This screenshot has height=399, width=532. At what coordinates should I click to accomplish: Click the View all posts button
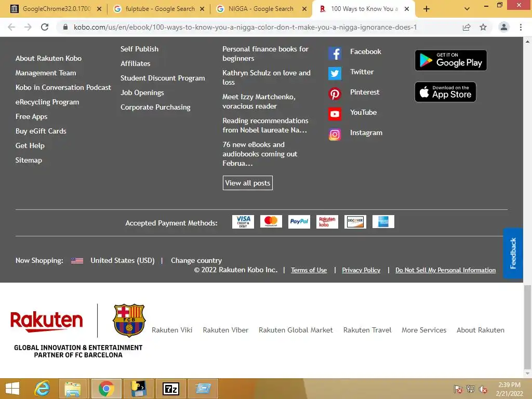(x=248, y=183)
